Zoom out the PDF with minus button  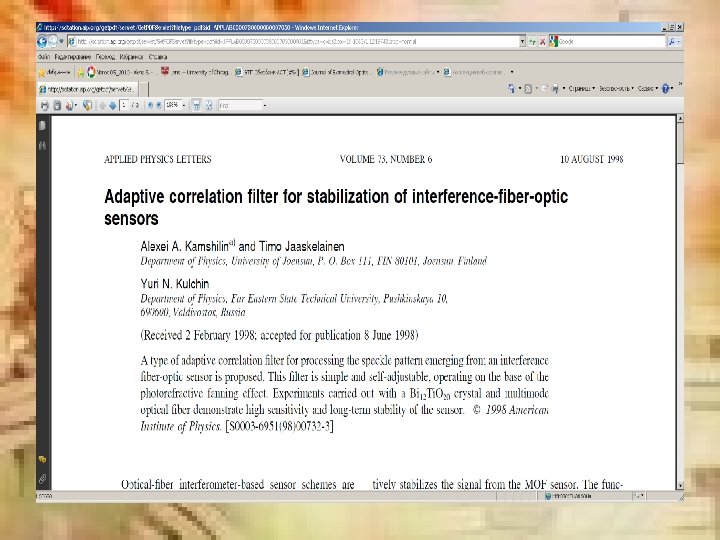coord(150,106)
